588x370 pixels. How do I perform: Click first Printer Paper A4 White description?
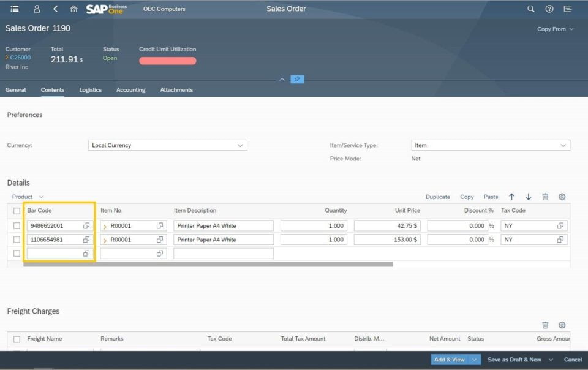(224, 225)
